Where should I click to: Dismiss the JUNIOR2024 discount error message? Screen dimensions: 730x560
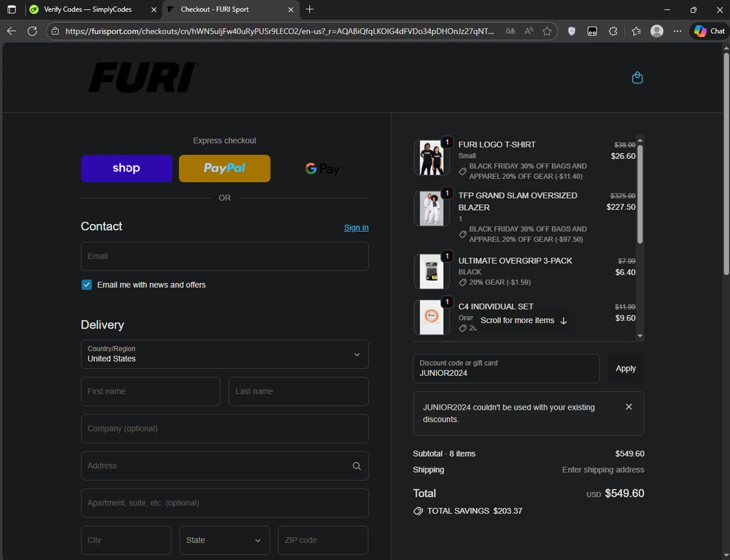pos(629,407)
